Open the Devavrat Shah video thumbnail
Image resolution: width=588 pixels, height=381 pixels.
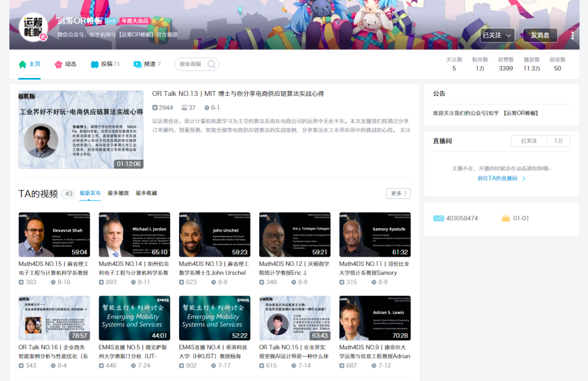point(54,234)
